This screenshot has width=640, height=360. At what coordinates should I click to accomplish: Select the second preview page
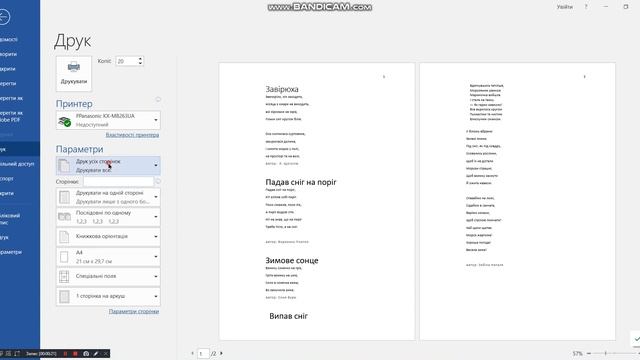tap(518, 201)
